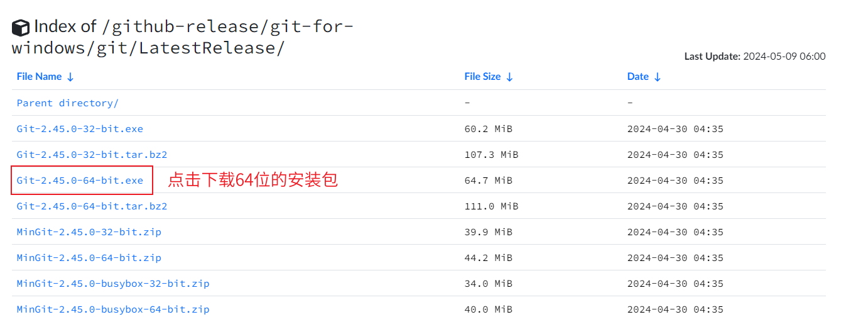The image size is (868, 317).
Task: Sort by Date column
Action: click(x=637, y=77)
